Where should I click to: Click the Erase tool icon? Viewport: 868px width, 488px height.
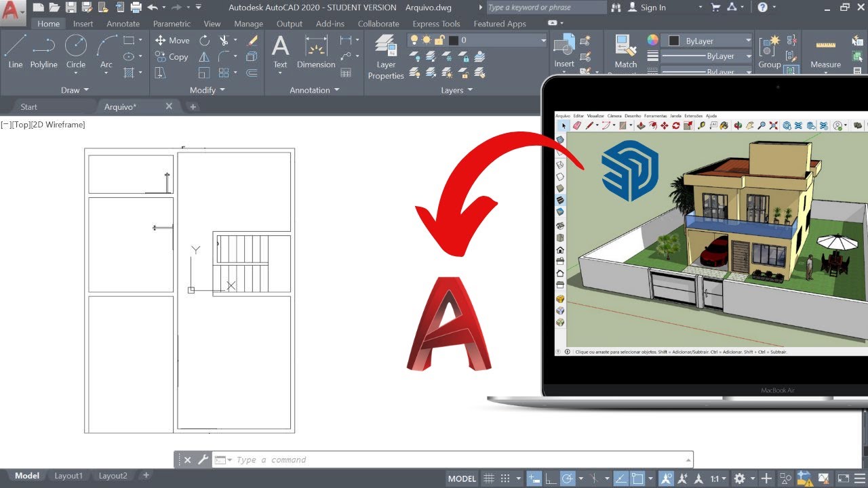252,40
